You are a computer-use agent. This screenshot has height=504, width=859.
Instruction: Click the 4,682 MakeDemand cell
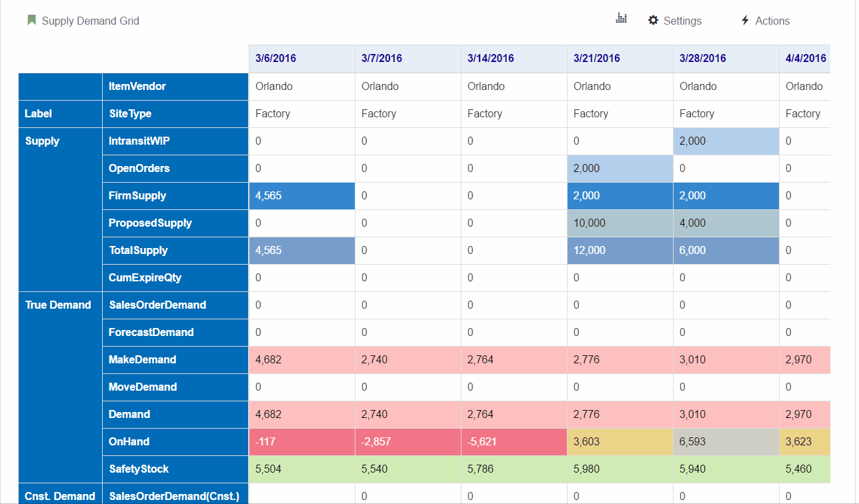(301, 360)
